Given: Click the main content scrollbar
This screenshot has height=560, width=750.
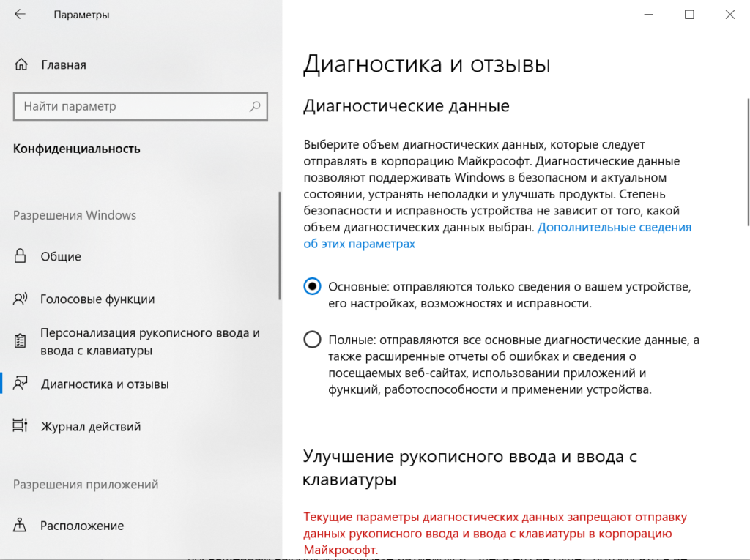Looking at the screenshot, I should coord(748,162).
